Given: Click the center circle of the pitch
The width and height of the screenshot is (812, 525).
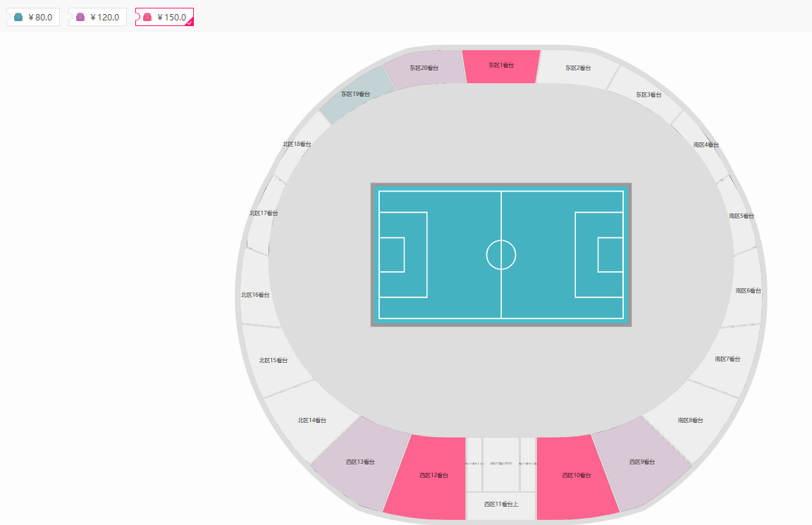Looking at the screenshot, I should (501, 254).
